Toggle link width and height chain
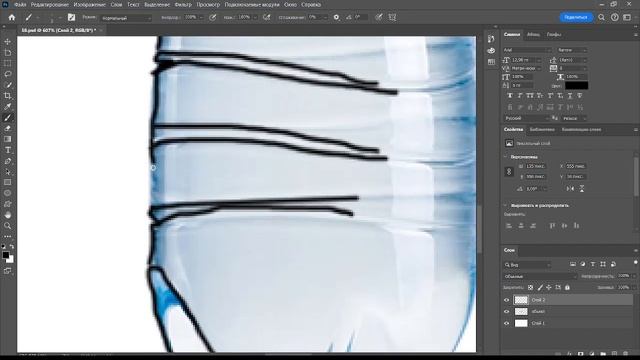 click(x=509, y=172)
